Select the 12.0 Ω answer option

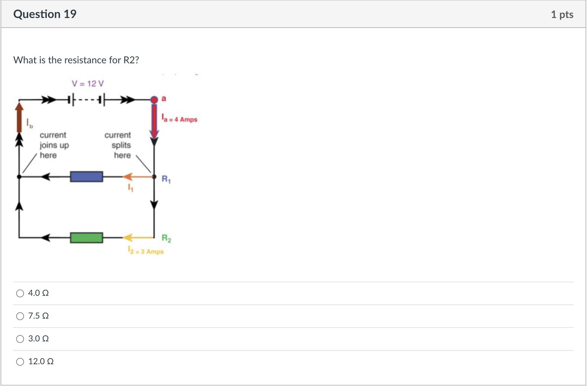(20, 361)
